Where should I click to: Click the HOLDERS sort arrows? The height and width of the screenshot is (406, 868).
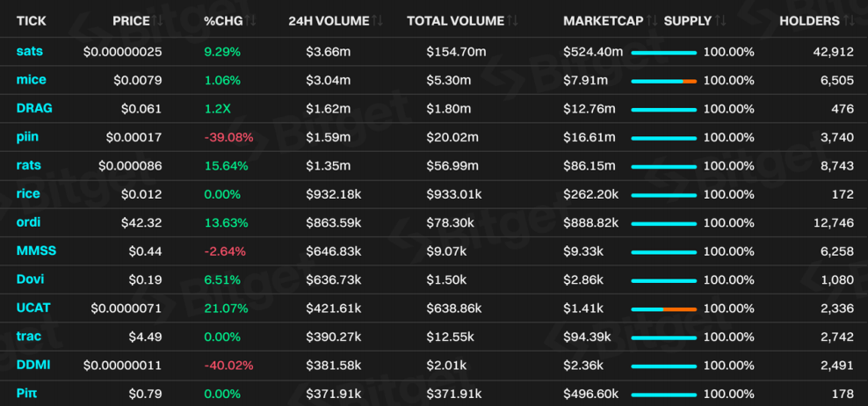(850, 20)
